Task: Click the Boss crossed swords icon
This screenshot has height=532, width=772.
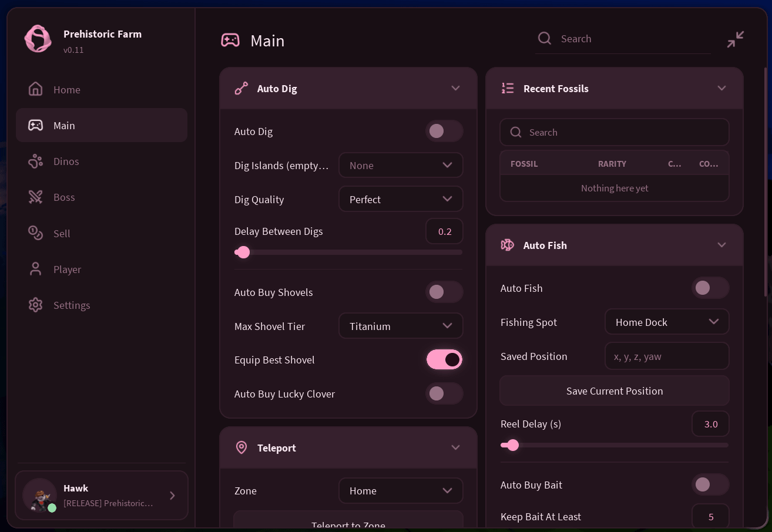Action: tap(36, 197)
